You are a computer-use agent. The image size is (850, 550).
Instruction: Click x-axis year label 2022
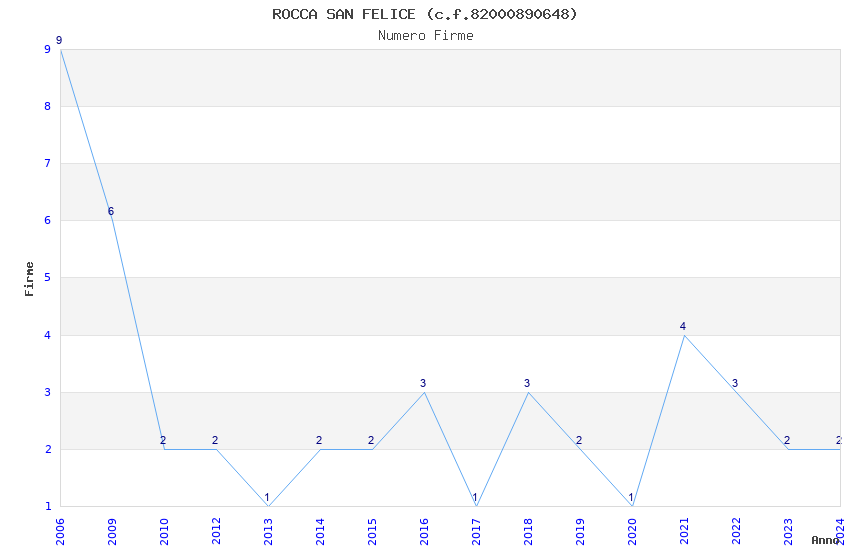[x=736, y=531]
